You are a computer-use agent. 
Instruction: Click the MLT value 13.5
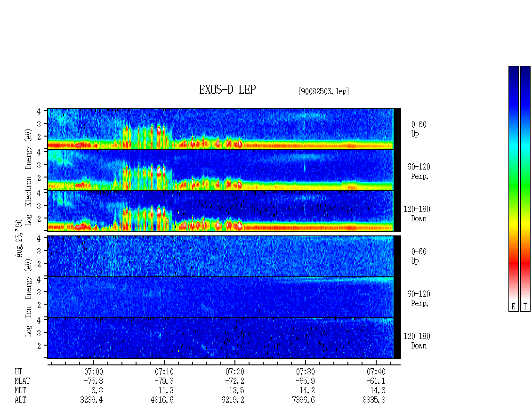pos(236,391)
